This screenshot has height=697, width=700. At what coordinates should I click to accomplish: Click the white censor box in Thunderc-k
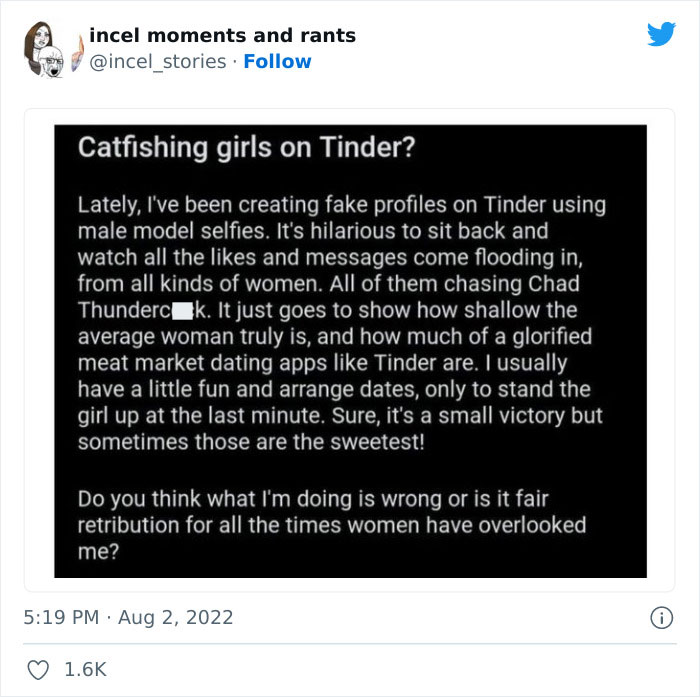click(x=183, y=310)
